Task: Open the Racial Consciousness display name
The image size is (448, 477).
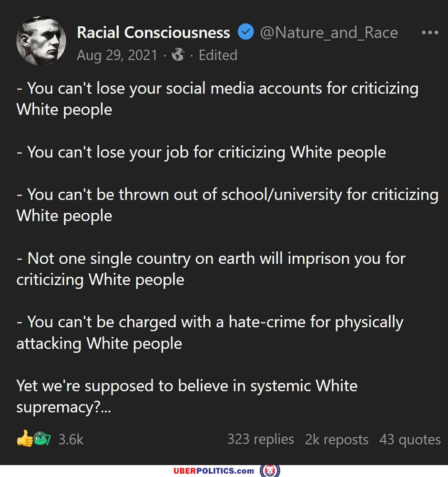Action: [x=153, y=32]
